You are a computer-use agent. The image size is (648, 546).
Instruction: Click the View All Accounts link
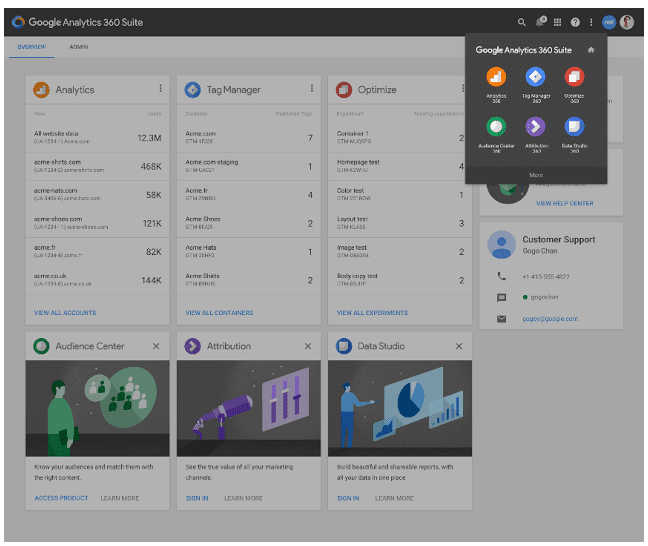click(65, 313)
